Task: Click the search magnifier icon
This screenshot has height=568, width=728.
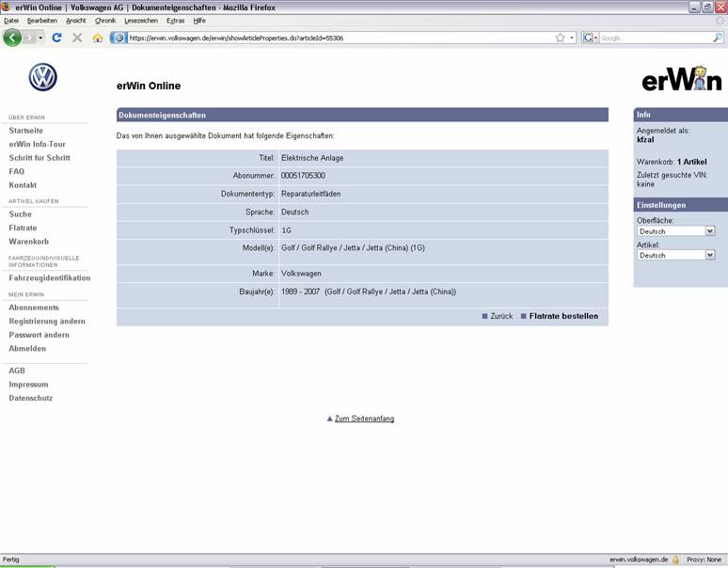Action: pos(718,38)
